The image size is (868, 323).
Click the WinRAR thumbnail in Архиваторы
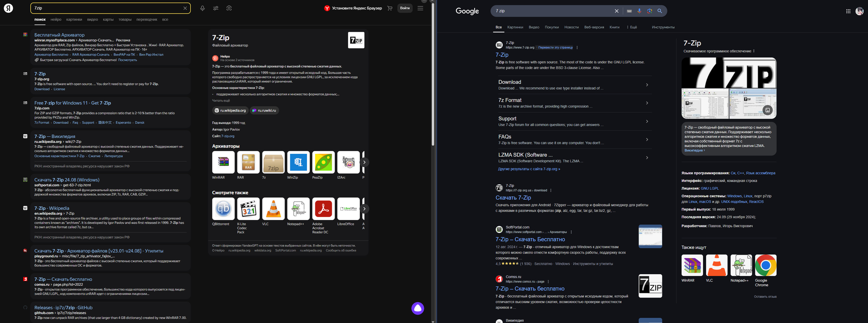pos(223,162)
